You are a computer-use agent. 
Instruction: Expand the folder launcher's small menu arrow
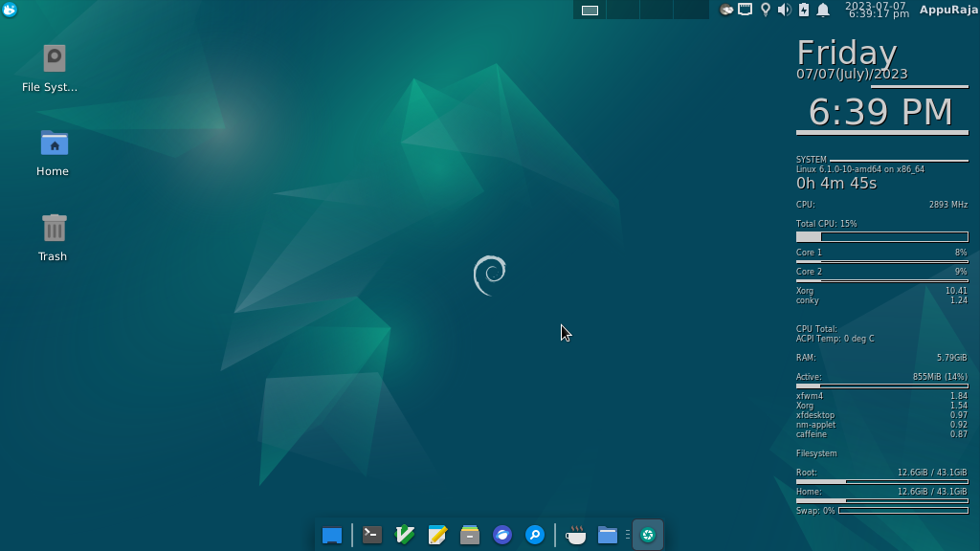[627, 535]
